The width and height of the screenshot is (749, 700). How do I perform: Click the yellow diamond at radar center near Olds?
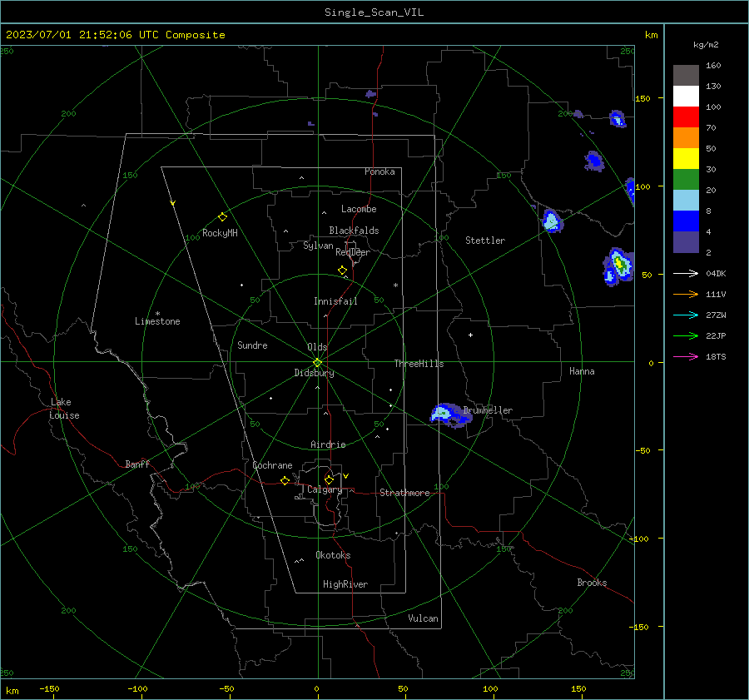pos(317,362)
